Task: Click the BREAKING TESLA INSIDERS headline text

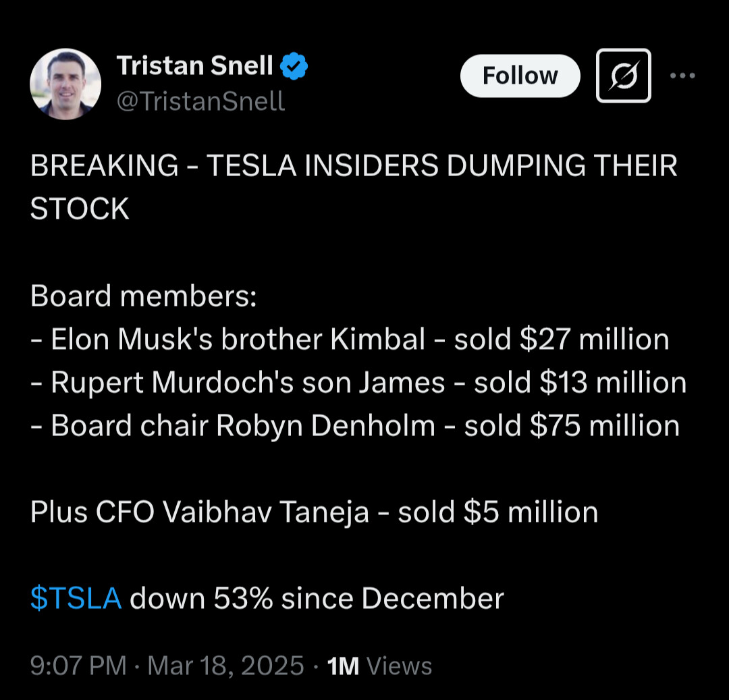Action: [x=353, y=187]
